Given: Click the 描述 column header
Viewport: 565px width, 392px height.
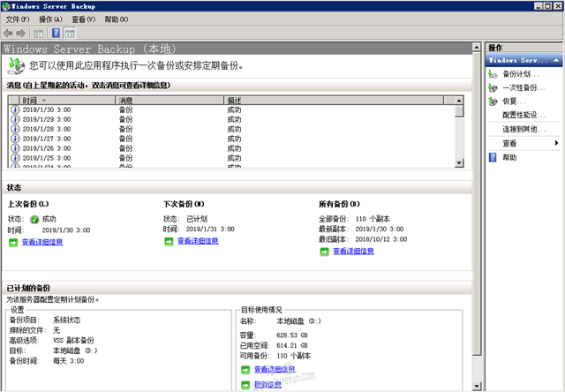Looking at the screenshot, I should [x=334, y=100].
